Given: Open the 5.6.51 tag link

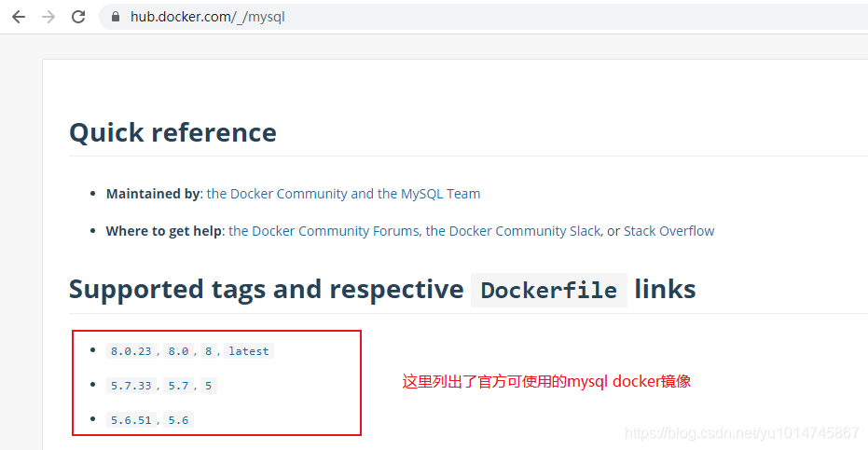Looking at the screenshot, I should point(131,420).
